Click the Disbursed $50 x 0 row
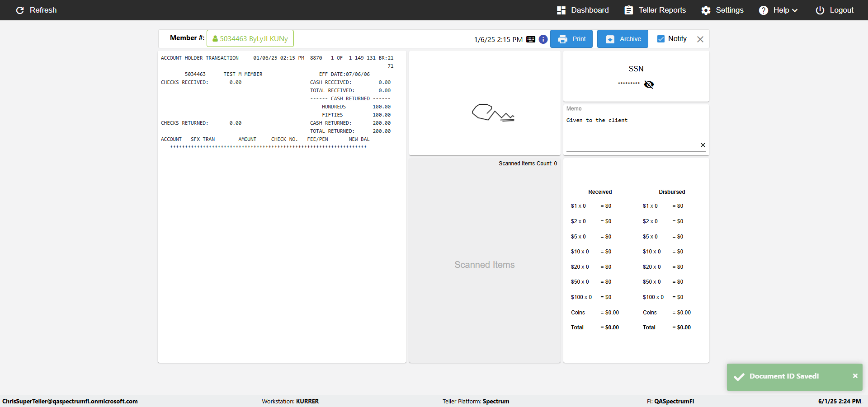The image size is (868, 407). point(663,282)
